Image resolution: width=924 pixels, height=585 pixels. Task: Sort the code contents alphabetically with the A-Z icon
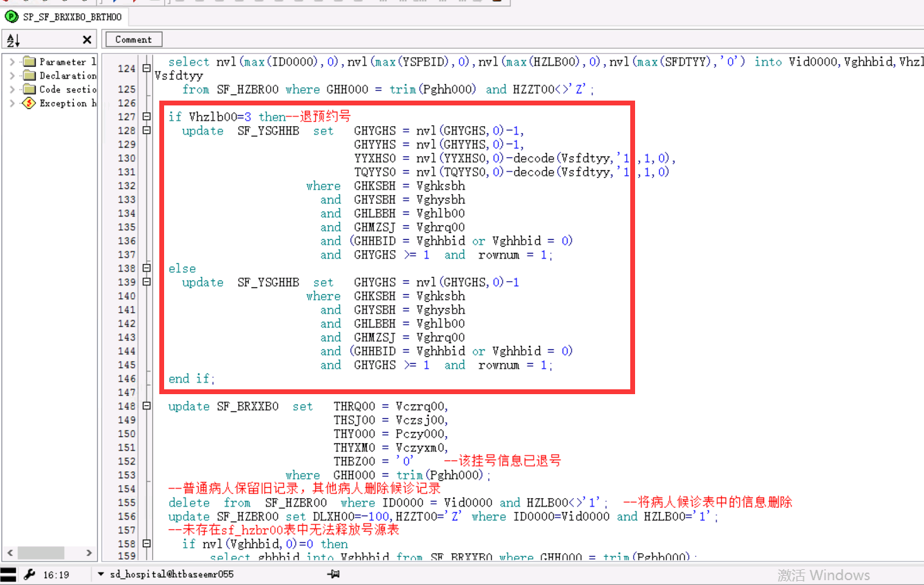click(14, 40)
